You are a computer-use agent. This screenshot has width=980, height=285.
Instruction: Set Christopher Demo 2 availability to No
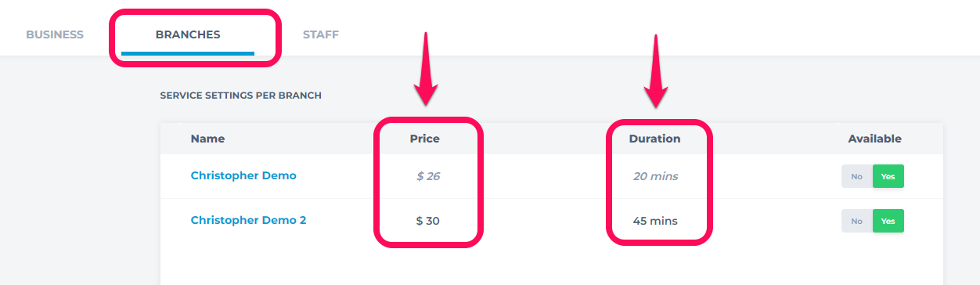[857, 221]
